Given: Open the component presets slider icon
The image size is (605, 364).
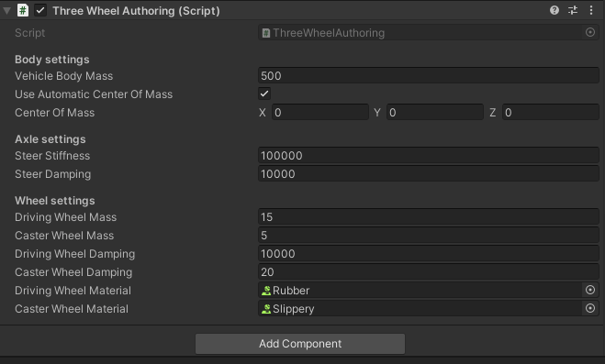Looking at the screenshot, I should coord(573,10).
